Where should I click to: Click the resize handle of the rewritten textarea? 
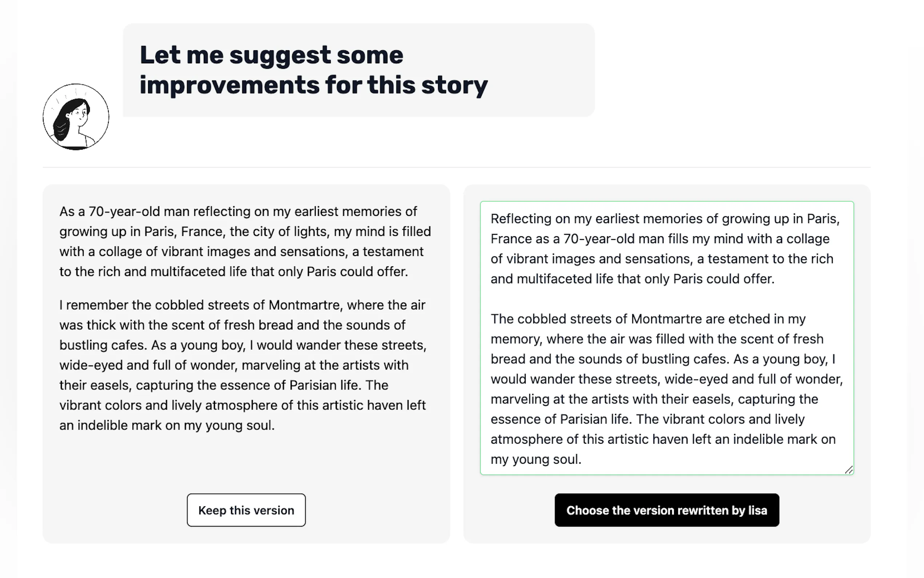tap(849, 470)
